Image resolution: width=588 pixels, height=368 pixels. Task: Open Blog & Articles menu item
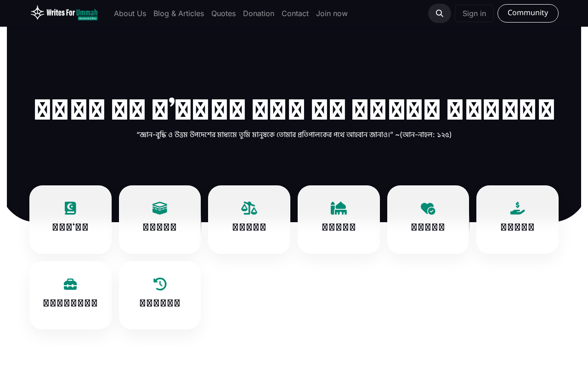coord(179,13)
